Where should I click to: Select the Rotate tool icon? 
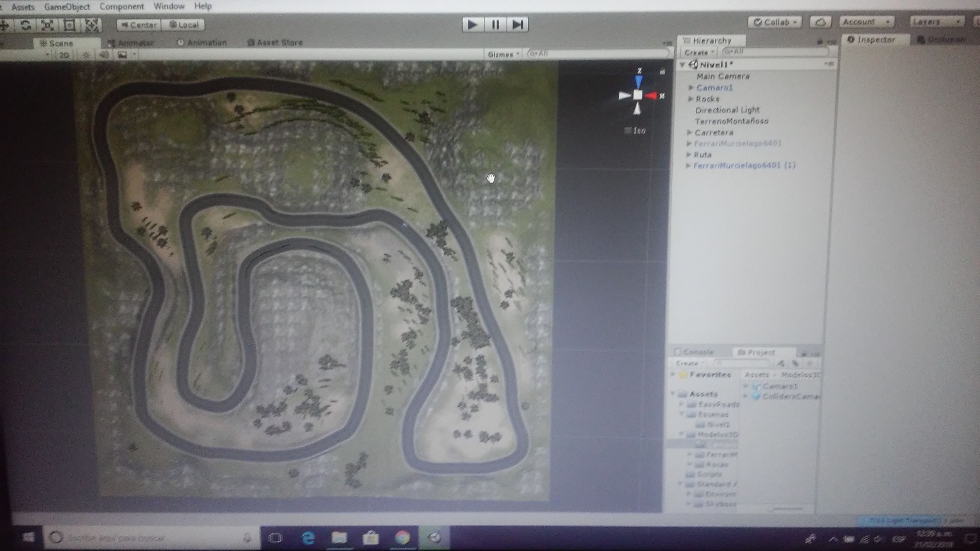pyautogui.click(x=25, y=26)
